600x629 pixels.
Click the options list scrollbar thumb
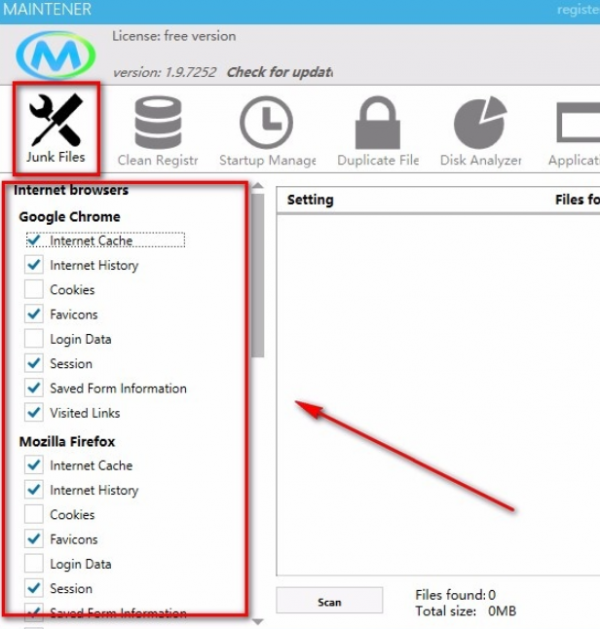[x=258, y=275]
